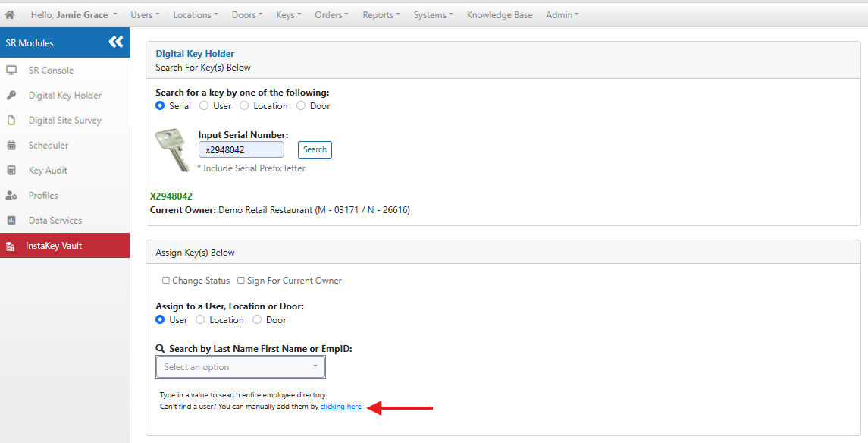
Task: Open the Locations menu dropdown
Action: [196, 15]
